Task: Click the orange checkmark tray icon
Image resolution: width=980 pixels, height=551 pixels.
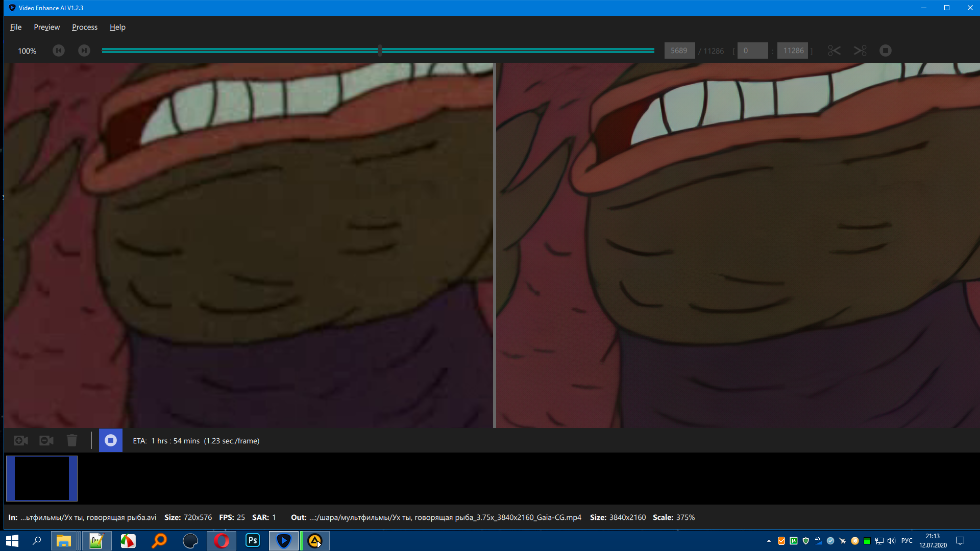Action: coord(781,541)
